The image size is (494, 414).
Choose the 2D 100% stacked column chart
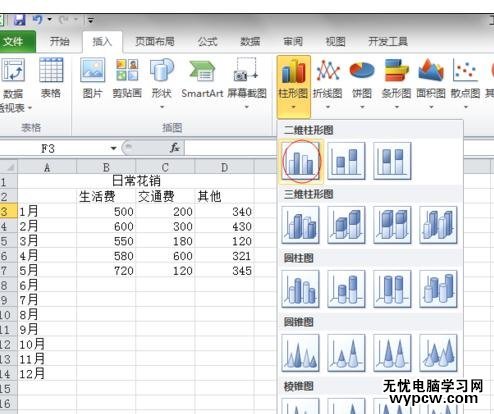pyautogui.click(x=392, y=161)
